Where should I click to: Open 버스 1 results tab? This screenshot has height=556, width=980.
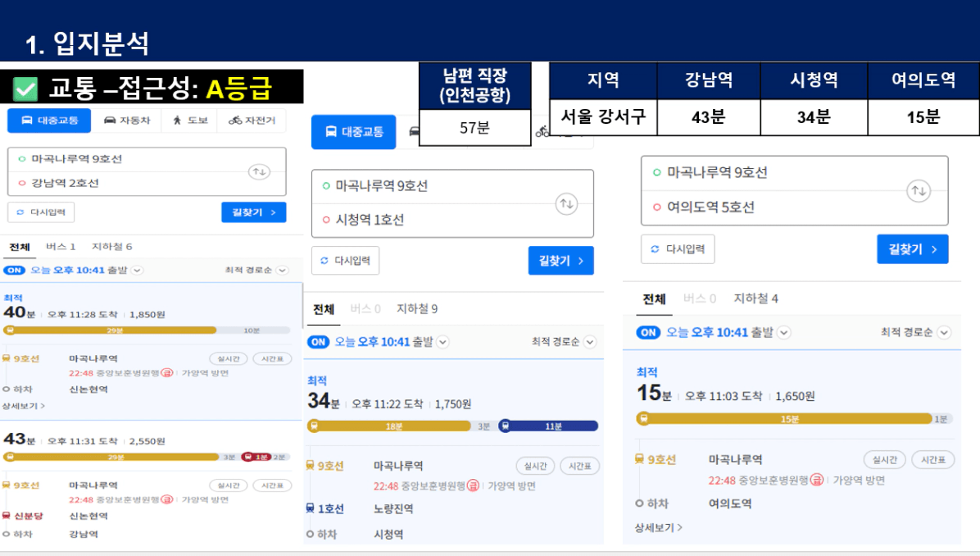coord(61,246)
